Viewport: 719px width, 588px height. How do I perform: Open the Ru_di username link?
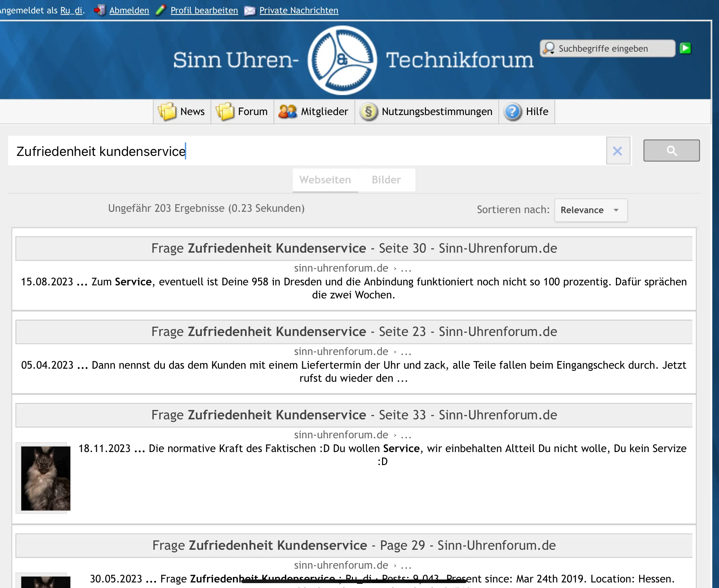point(72,10)
